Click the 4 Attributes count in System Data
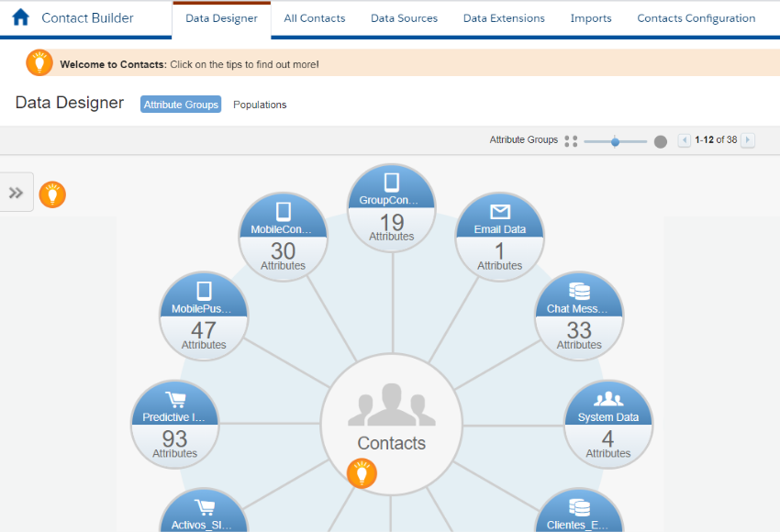Viewport: 780px width, 532px height. tap(607, 444)
